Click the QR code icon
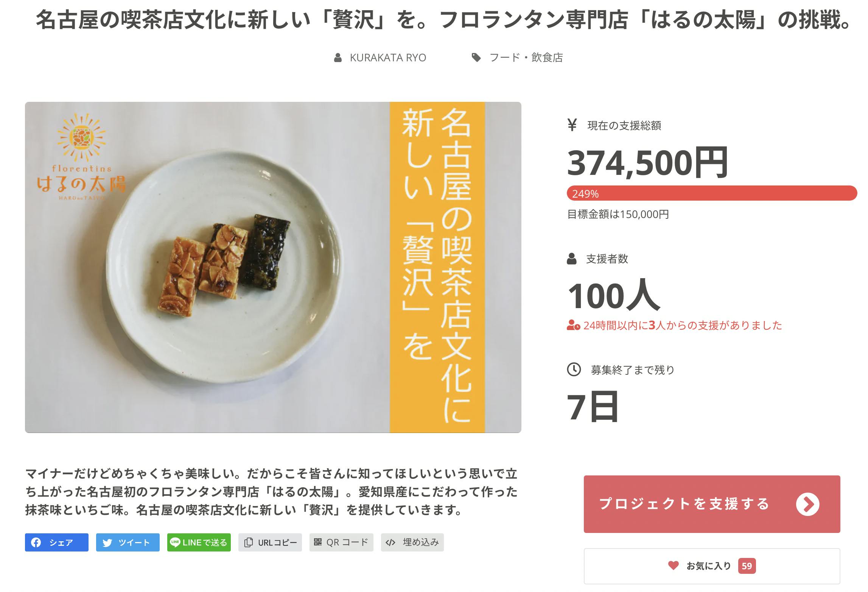 coord(318,542)
